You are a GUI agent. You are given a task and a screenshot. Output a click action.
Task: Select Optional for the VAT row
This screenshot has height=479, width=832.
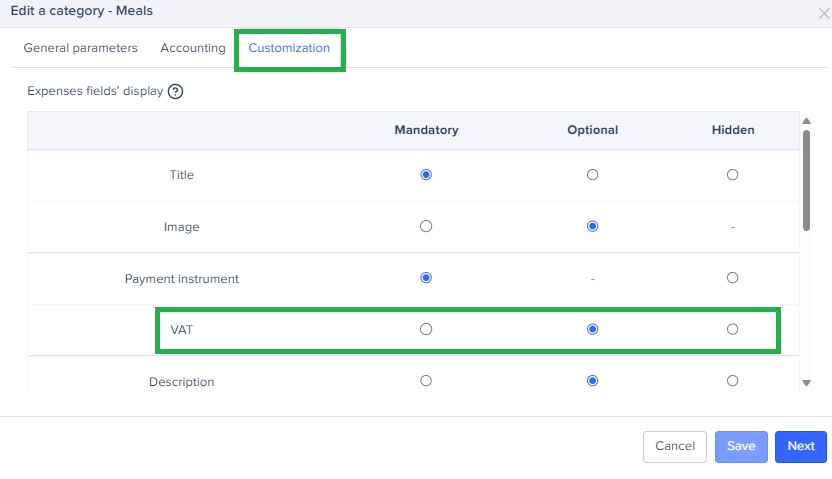[x=592, y=329]
